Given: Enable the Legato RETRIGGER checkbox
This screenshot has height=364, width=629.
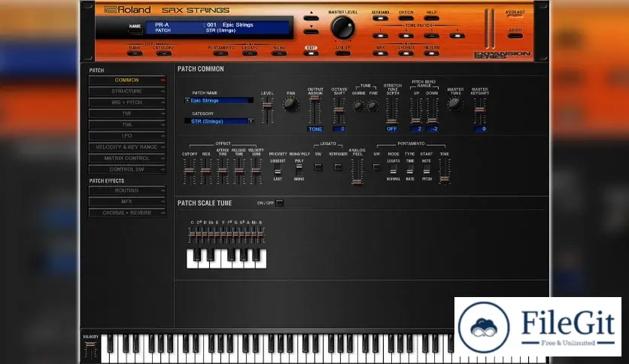Looking at the screenshot, I should point(338,167).
